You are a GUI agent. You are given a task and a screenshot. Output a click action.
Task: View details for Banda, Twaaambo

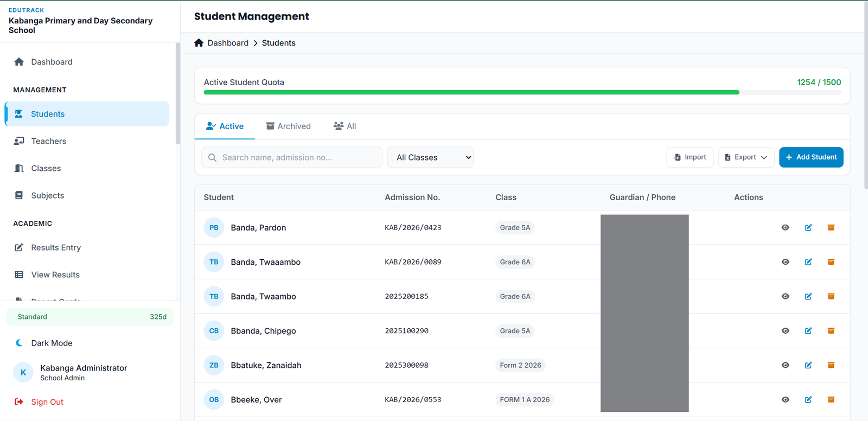(x=785, y=262)
